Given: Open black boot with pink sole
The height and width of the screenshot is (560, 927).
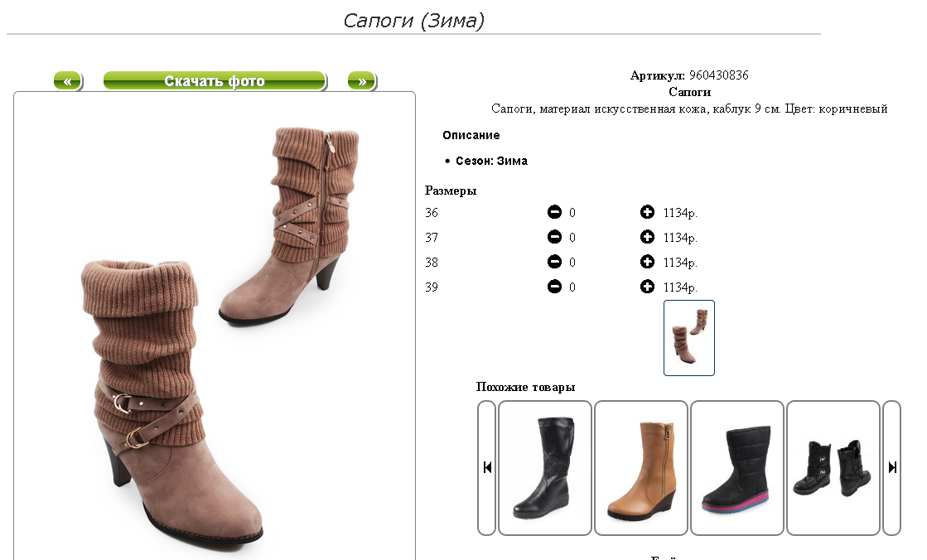Looking at the screenshot, I should 737,468.
